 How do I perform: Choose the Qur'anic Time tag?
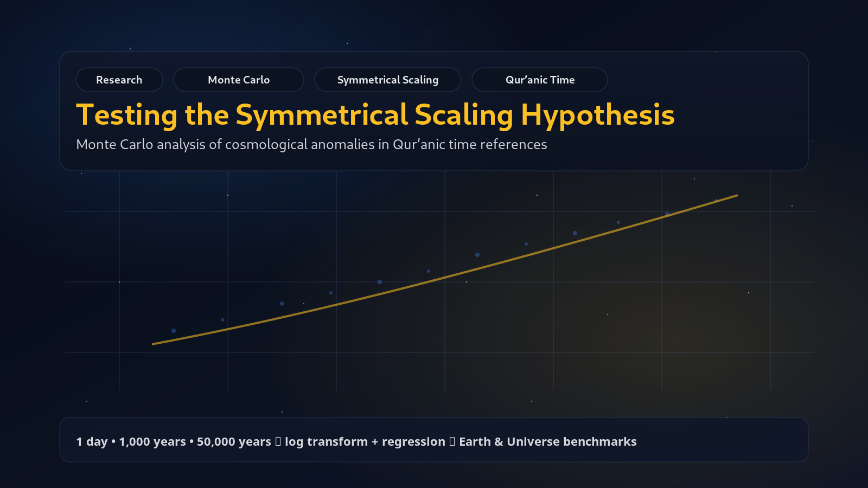540,80
